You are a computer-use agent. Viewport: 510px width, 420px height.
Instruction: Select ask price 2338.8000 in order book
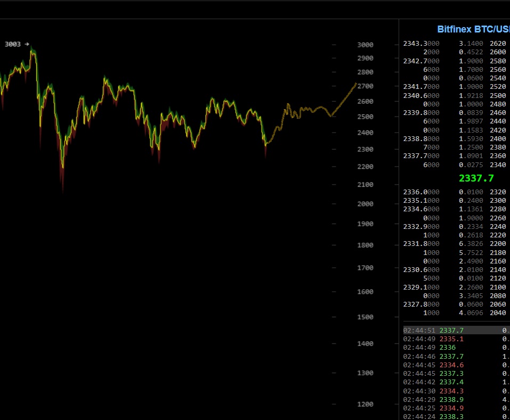tap(421, 139)
